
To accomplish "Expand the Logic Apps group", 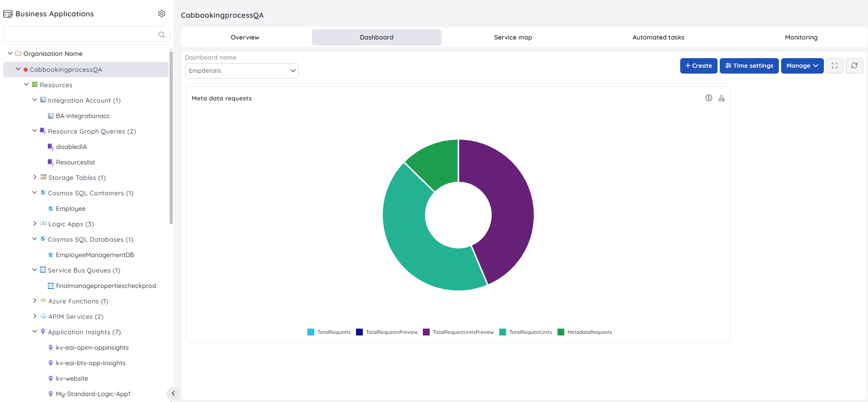I will click(x=35, y=223).
